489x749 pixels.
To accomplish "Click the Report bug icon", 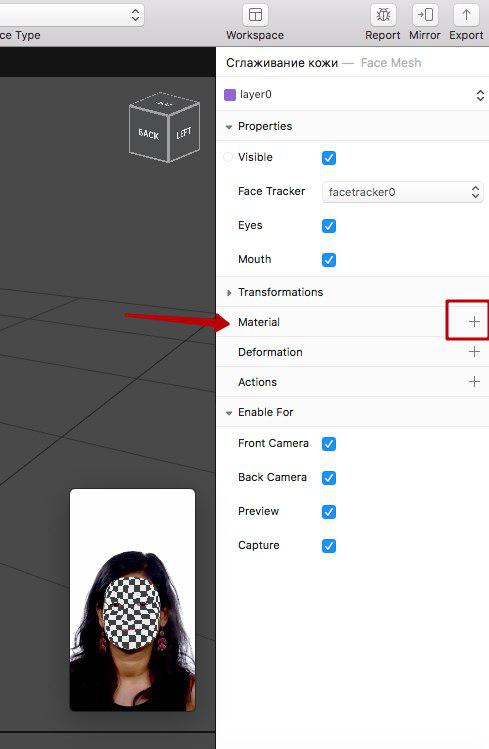I will click(x=383, y=15).
